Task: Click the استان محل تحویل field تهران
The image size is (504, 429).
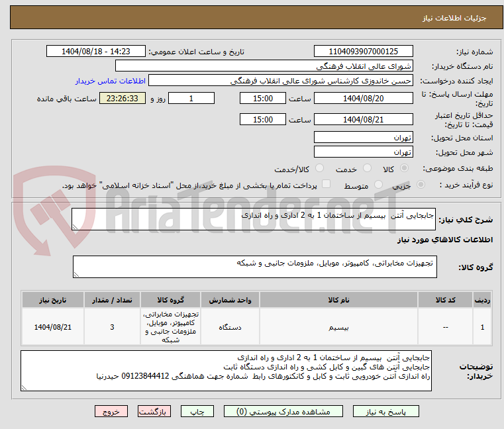Action: (x=363, y=137)
